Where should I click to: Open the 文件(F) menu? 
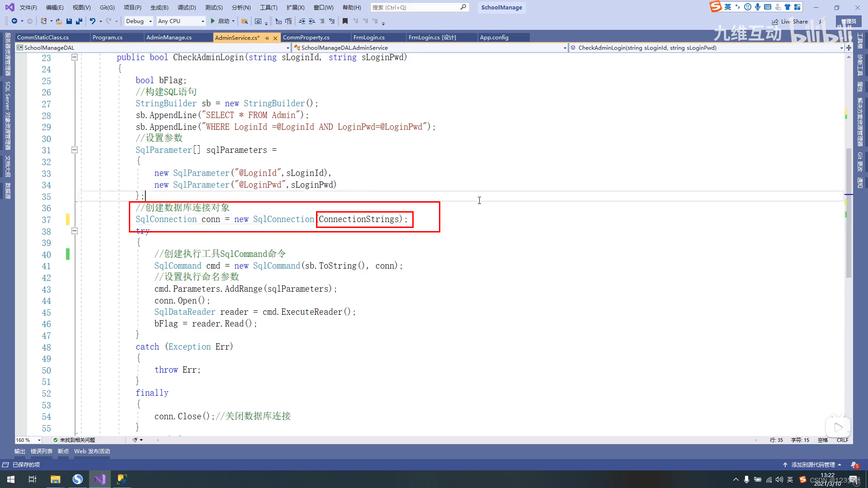28,8
